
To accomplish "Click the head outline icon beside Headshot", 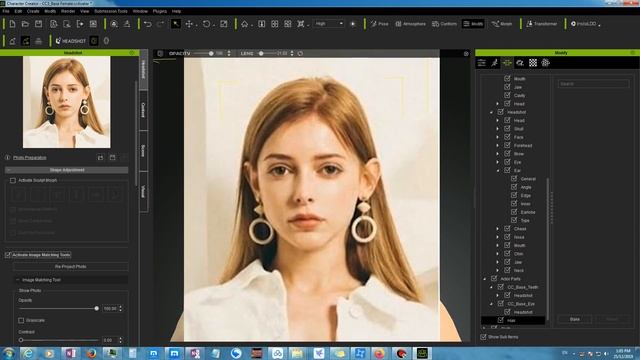I will coord(107,41).
